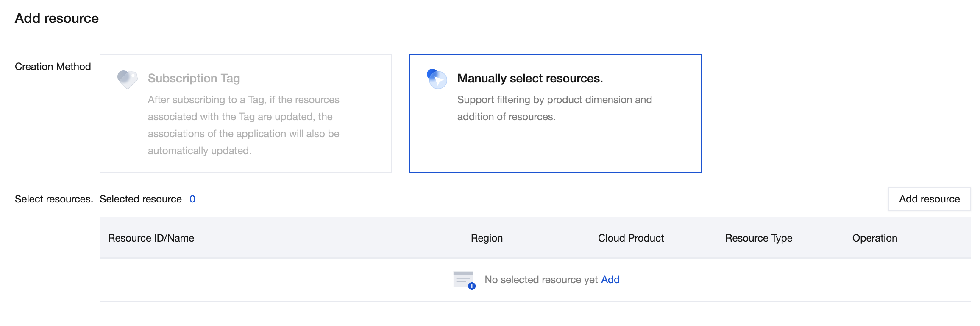
Task: Click the blue Add link in empty table
Action: [610, 280]
